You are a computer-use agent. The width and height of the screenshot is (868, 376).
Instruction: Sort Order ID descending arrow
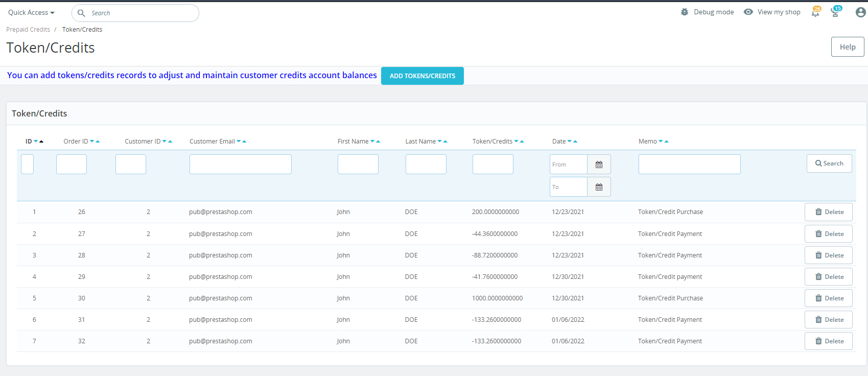[x=92, y=142]
